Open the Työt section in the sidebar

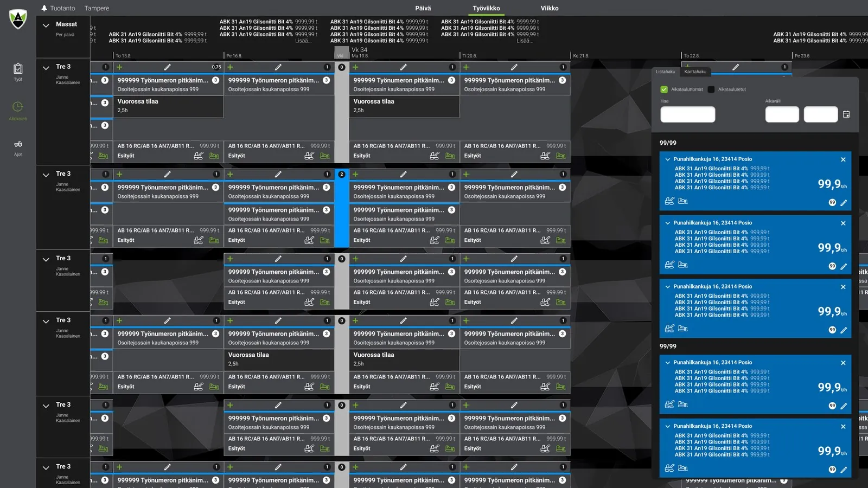[x=18, y=72]
